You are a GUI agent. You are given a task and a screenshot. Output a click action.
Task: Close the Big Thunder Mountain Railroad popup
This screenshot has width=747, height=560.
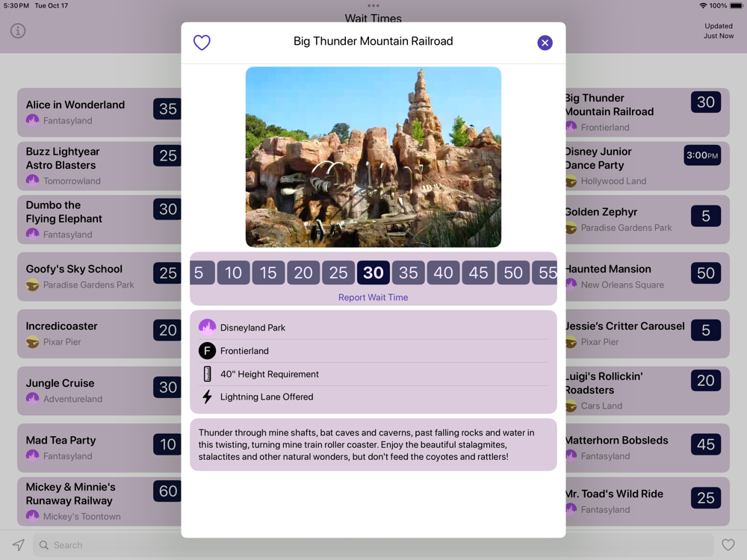545,43
